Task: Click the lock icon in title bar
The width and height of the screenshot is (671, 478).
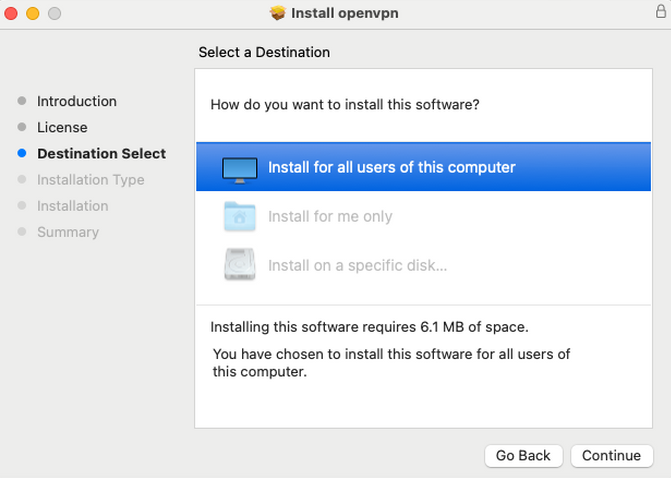Action: 661,11
